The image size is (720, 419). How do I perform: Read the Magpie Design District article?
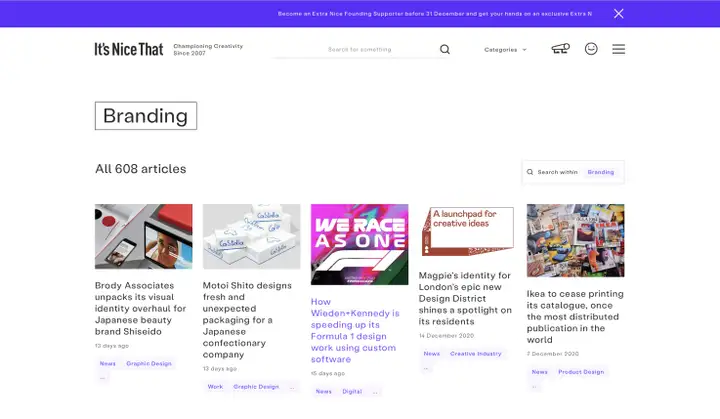[x=465, y=298]
